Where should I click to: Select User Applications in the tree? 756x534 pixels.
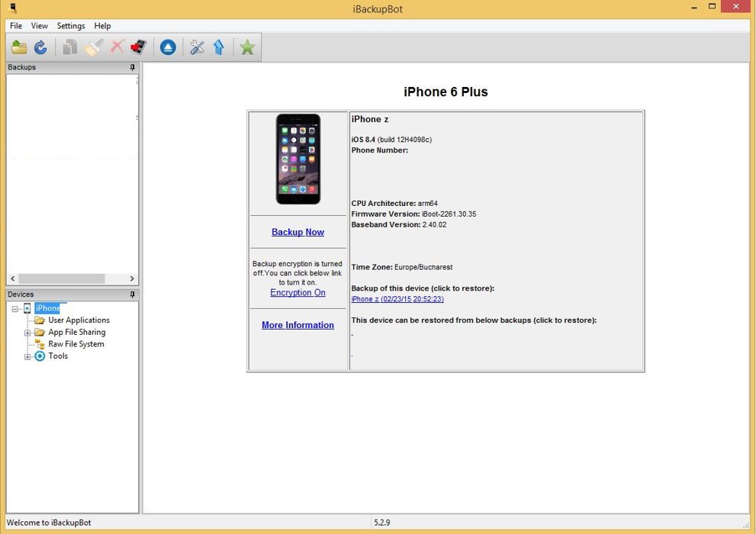[79, 320]
